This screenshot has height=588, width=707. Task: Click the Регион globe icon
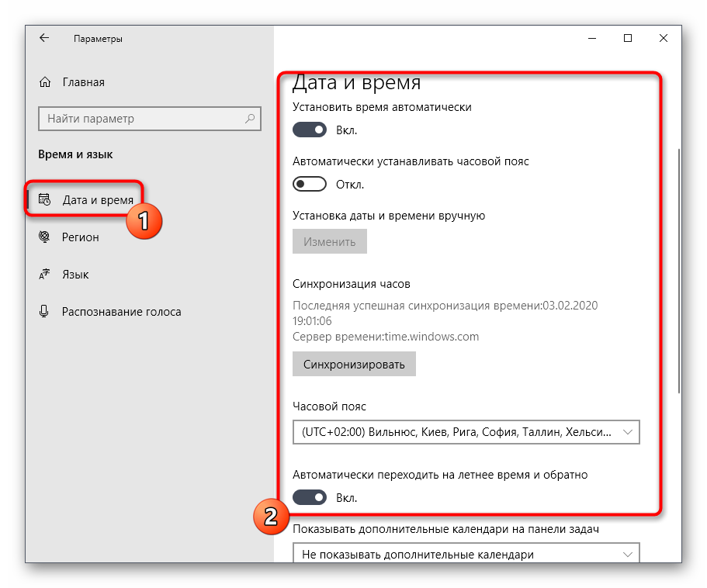45,237
